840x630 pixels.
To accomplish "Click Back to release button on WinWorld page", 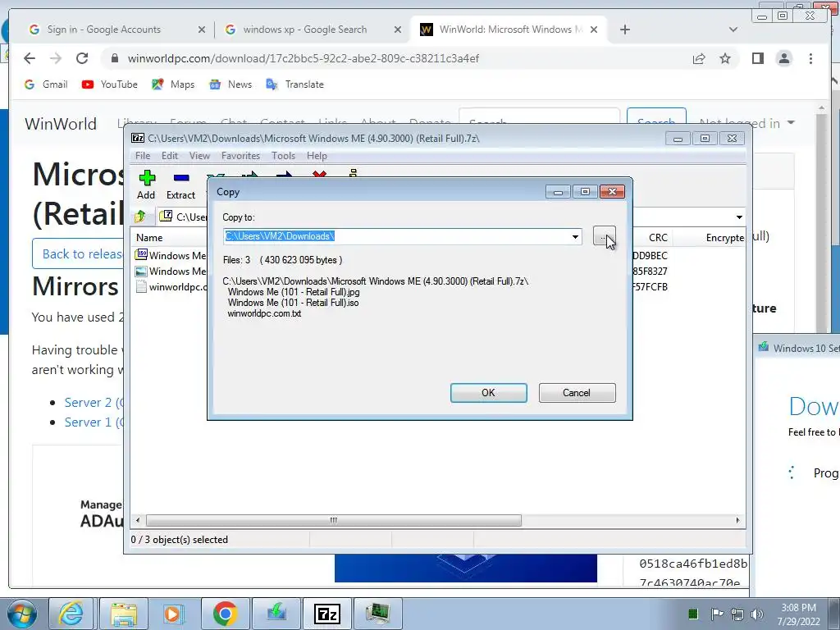I will point(78,253).
